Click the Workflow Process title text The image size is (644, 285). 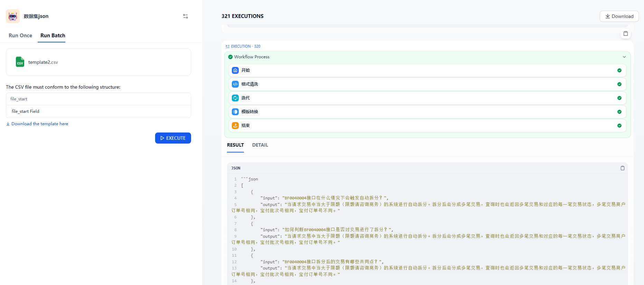252,57
